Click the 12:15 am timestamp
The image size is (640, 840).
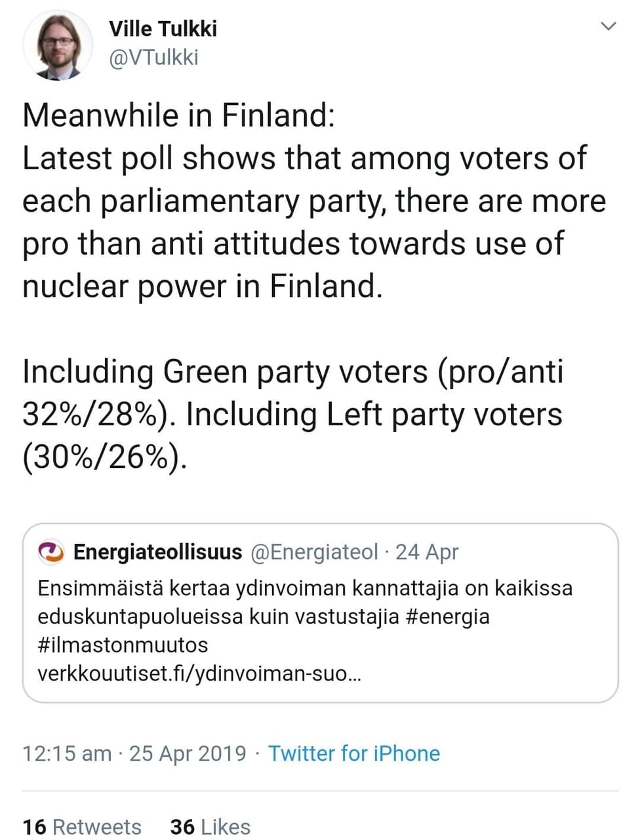coord(67,753)
